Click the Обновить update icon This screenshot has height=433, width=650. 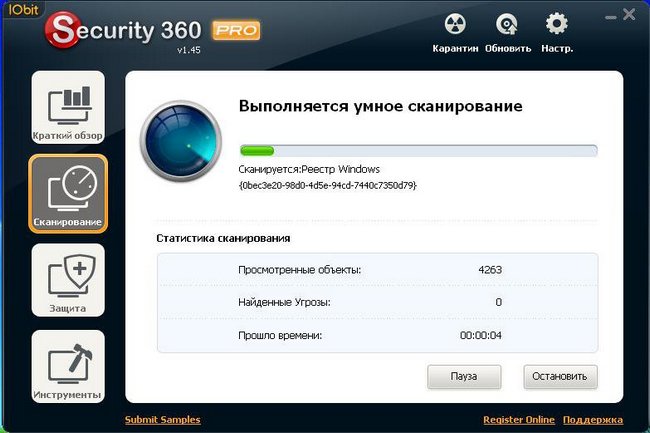tap(507, 24)
